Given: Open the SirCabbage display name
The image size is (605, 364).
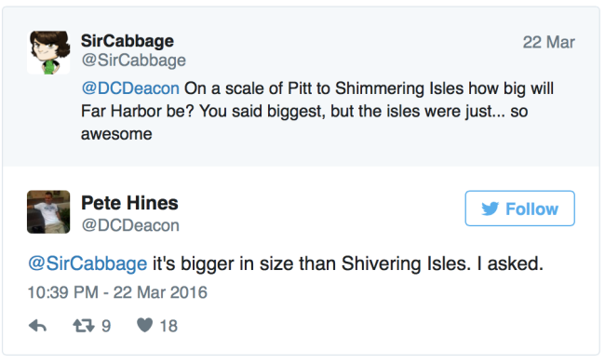Looking at the screenshot, I should (x=128, y=41).
